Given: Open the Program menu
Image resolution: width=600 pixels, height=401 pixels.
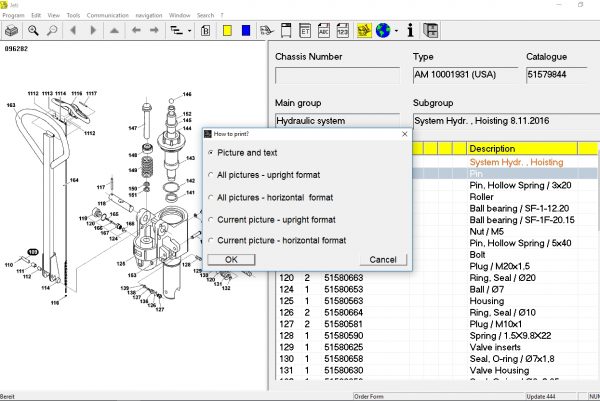Looking at the screenshot, I should (13, 15).
